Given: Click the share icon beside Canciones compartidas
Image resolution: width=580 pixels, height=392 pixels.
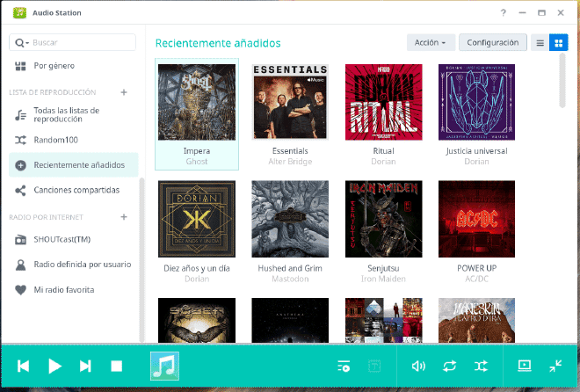Looking at the screenshot, I should [20, 191].
